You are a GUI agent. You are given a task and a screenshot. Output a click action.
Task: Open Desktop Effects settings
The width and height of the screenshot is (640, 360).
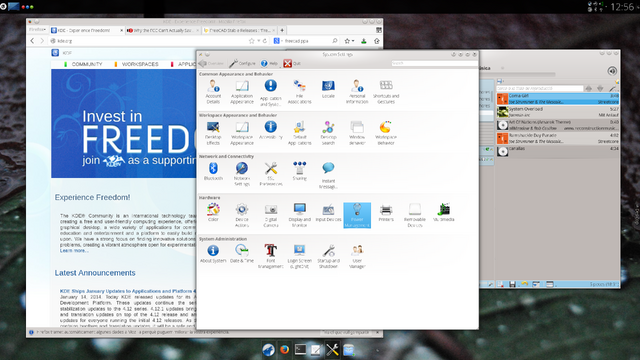pyautogui.click(x=213, y=133)
